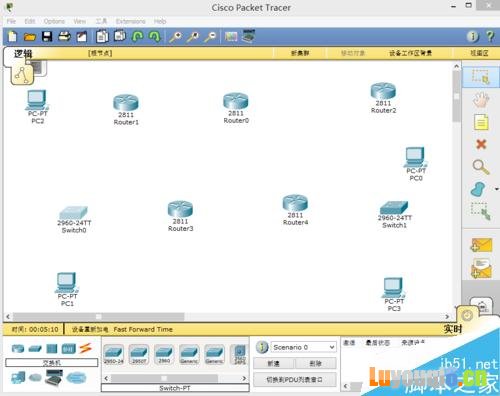
Task: Select the Inspect magnifier tool
Action: [x=481, y=167]
